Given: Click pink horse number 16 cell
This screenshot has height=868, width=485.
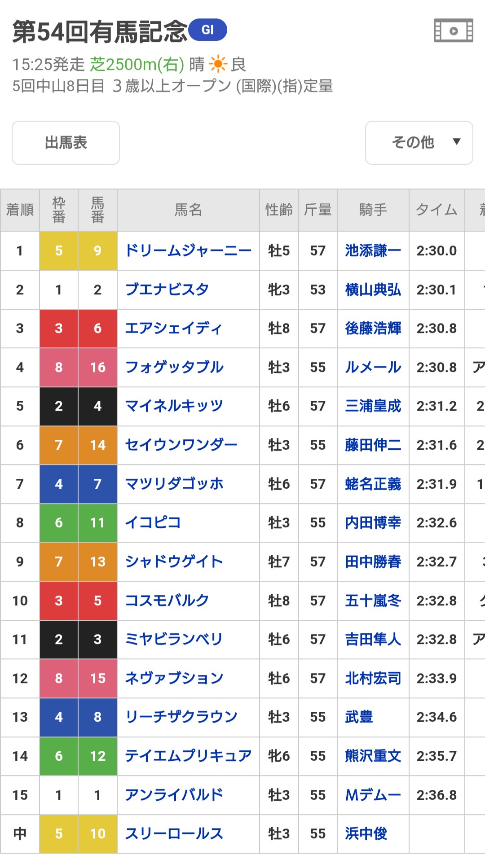Looking at the screenshot, I should [97, 367].
